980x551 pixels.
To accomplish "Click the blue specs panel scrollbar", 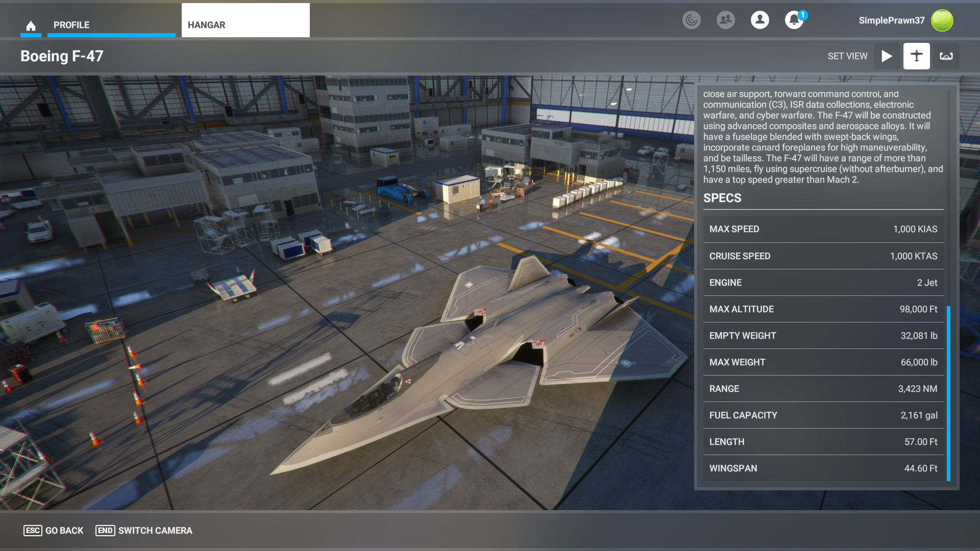I will [948, 393].
